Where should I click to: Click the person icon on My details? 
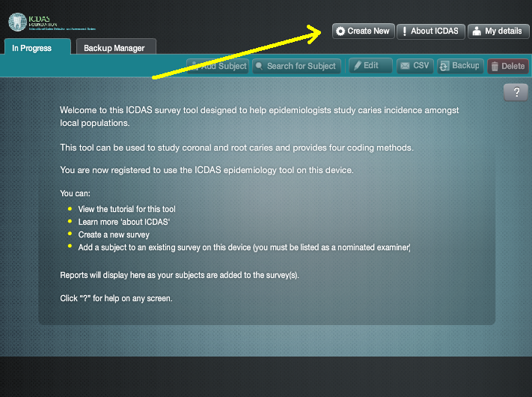point(477,31)
